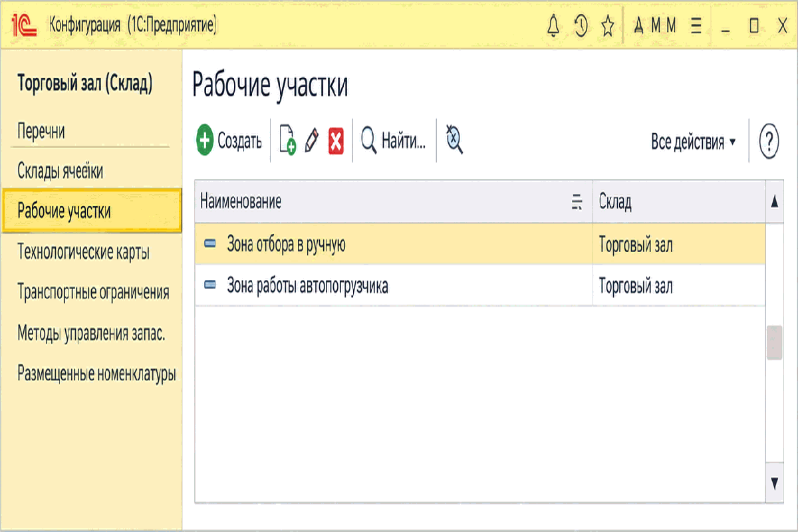Cancel search with crossed magnifier icon
The image size is (798, 532).
click(454, 140)
